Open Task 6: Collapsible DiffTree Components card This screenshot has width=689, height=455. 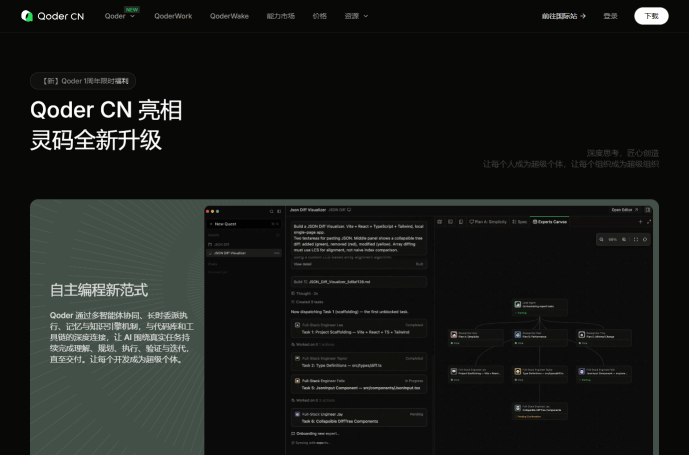coord(359,418)
